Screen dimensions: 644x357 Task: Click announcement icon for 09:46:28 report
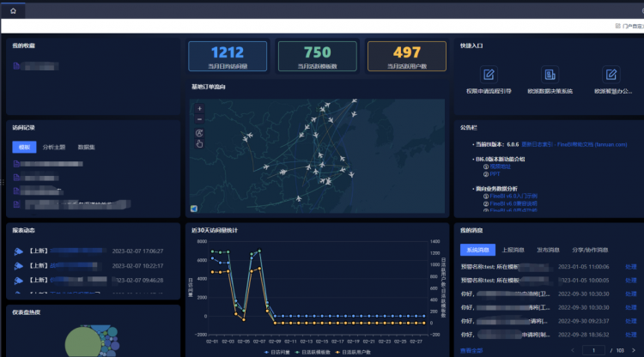coord(18,281)
